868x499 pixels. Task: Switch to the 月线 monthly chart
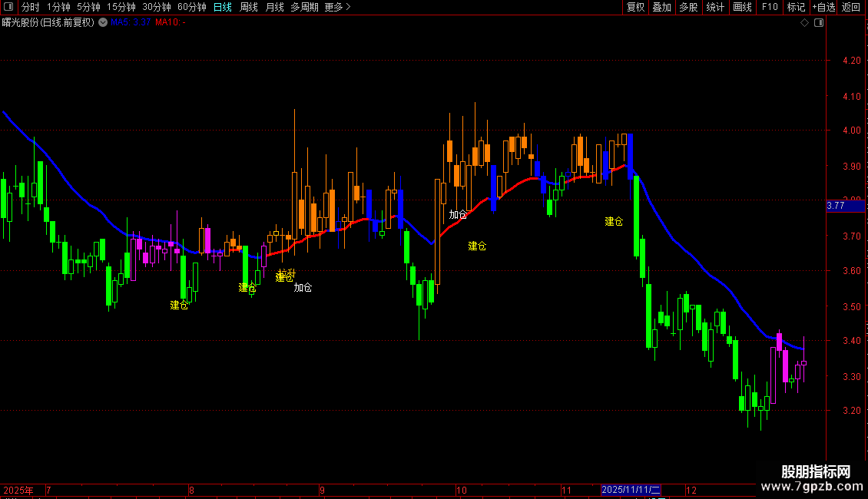click(274, 7)
